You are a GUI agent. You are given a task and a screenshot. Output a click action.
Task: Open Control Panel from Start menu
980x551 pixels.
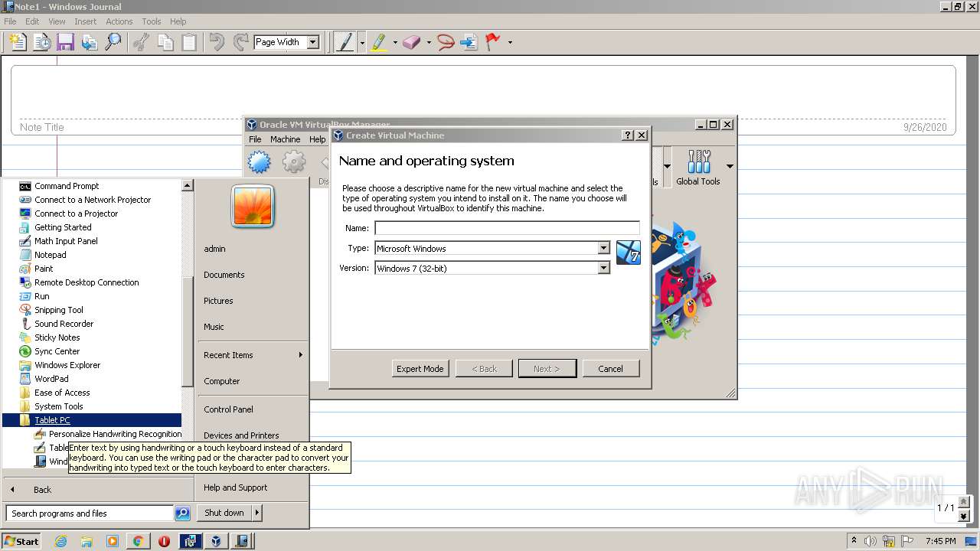(x=228, y=409)
